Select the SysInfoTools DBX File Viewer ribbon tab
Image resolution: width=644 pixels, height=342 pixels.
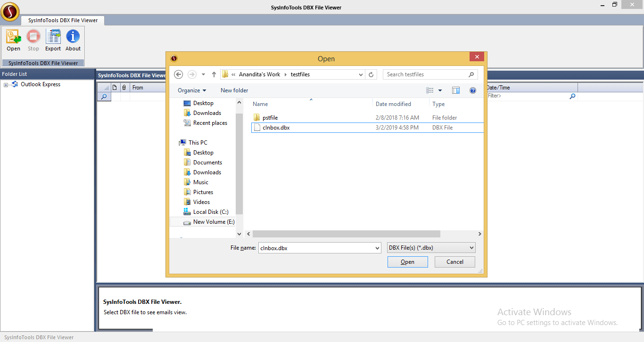(x=63, y=20)
